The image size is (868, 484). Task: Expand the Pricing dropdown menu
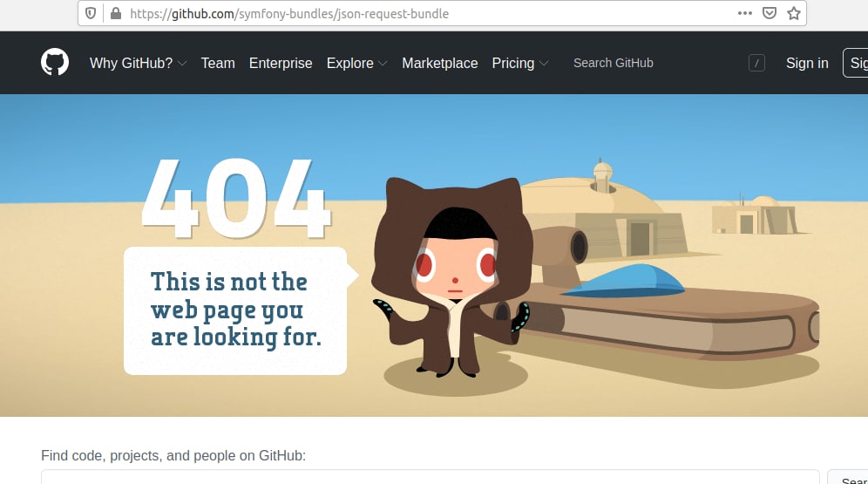[x=519, y=63]
